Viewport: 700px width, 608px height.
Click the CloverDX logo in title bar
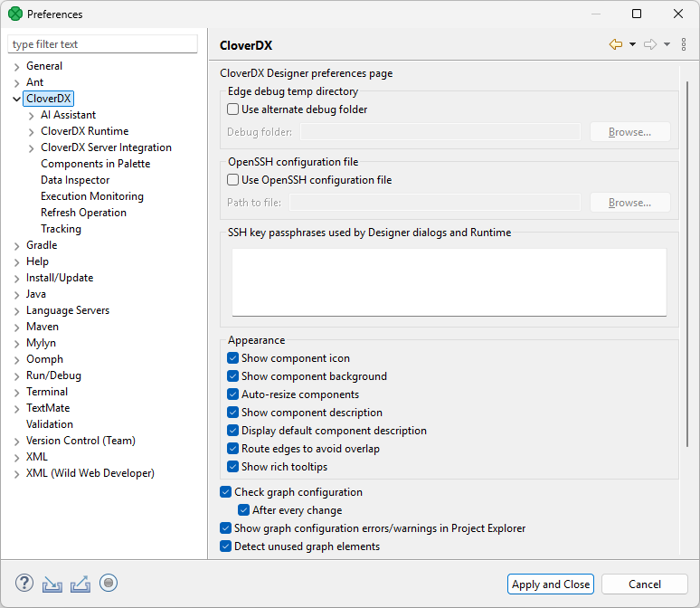coord(15,14)
